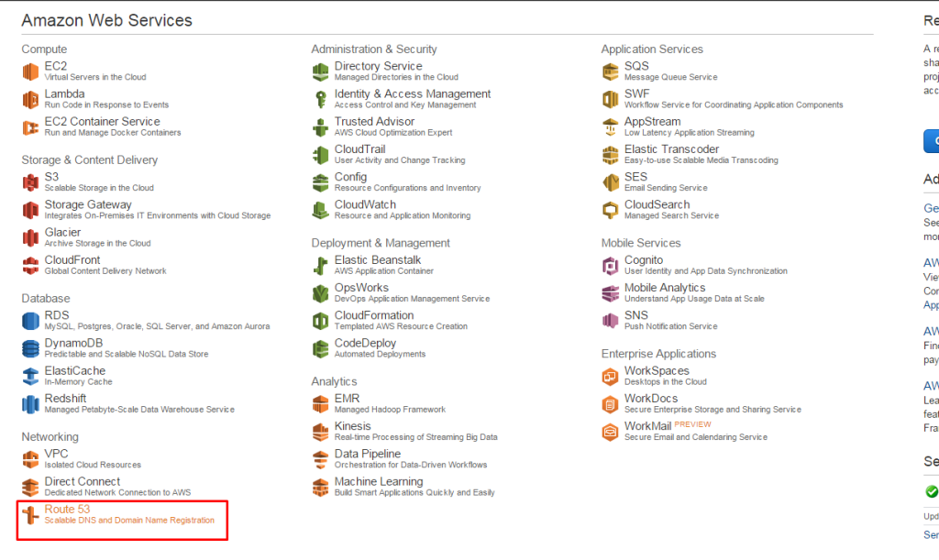Click the 'Automated Deployments' description text

click(381, 354)
